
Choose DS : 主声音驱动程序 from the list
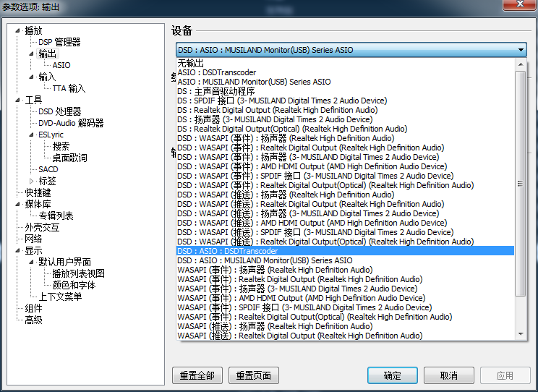(215, 91)
